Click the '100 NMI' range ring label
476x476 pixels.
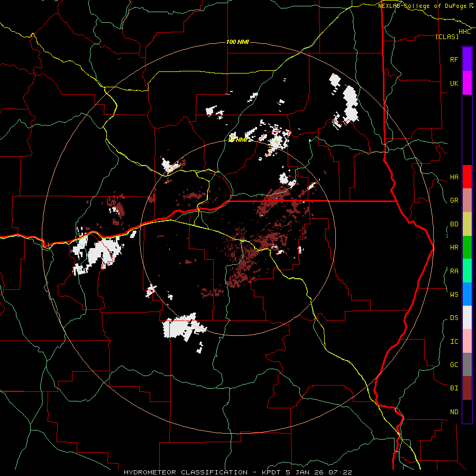pos(237,42)
